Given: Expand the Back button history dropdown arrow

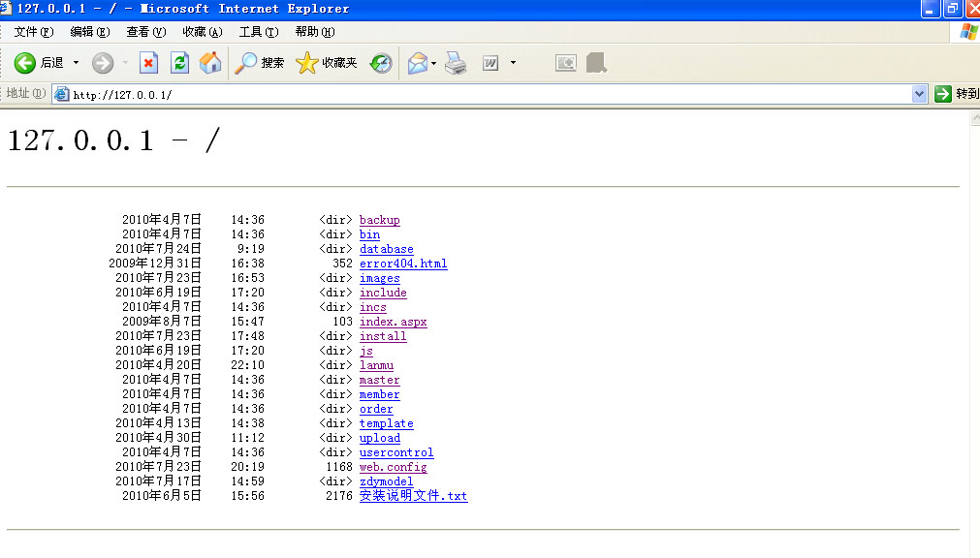Looking at the screenshot, I should point(76,63).
